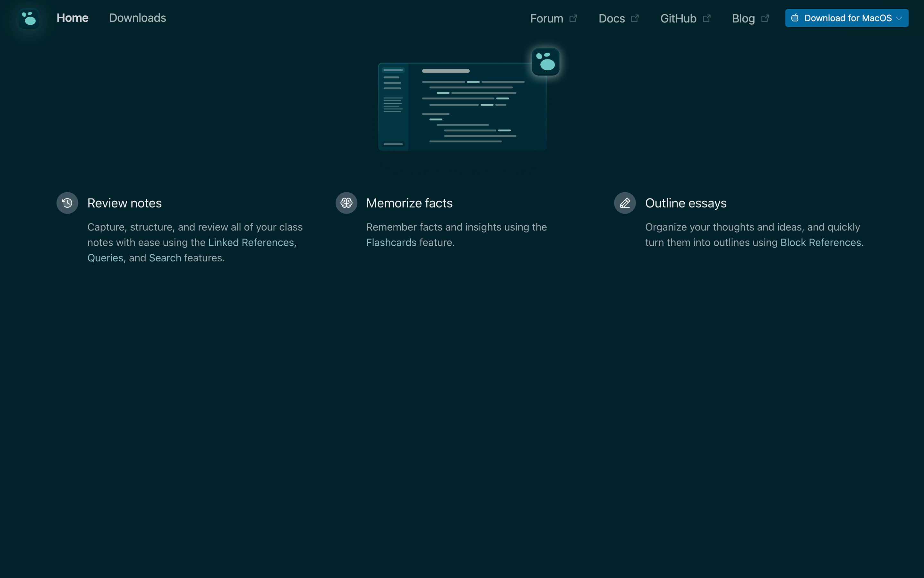The image size is (924, 578).
Task: Click the floating app icon on illustration
Action: coord(546,62)
